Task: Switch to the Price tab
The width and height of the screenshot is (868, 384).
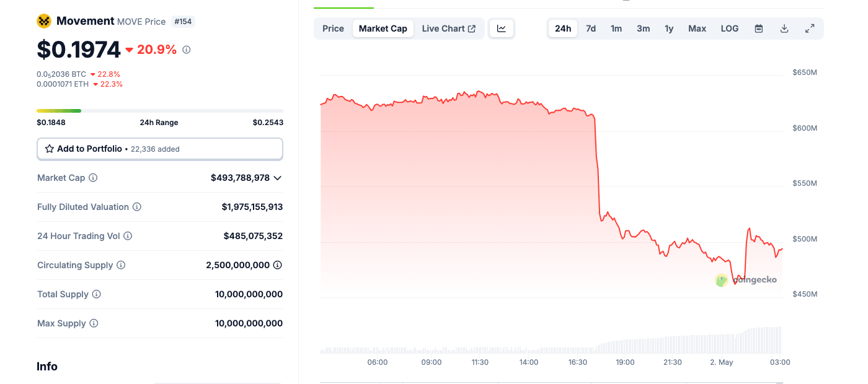Action: pos(333,28)
